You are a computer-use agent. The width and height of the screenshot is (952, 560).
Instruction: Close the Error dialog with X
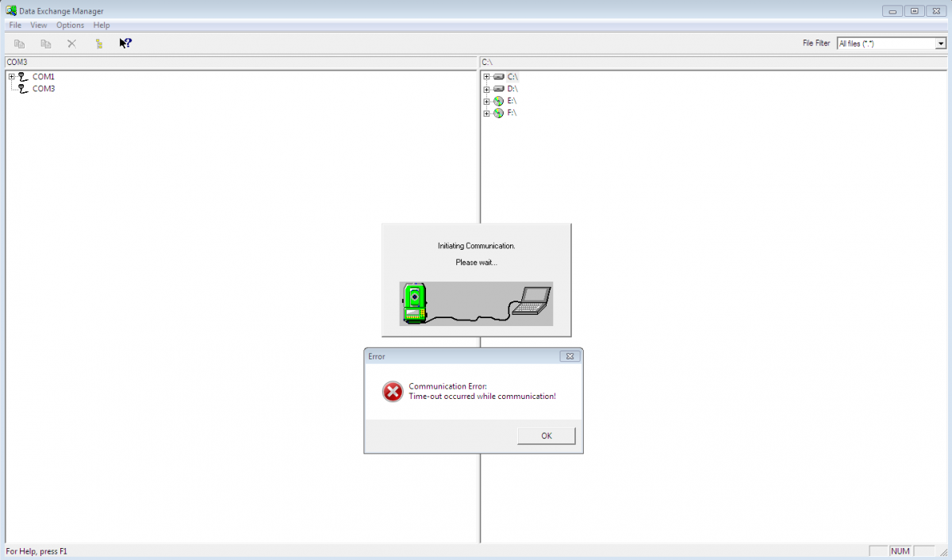pos(570,356)
